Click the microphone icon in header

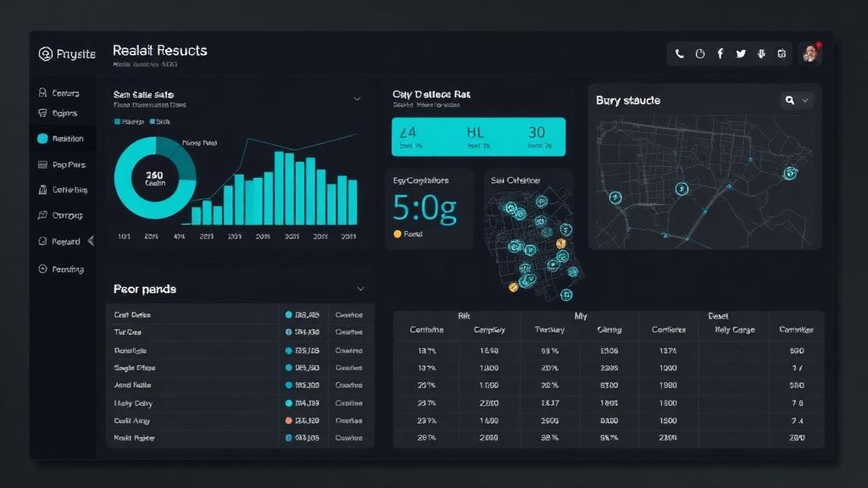[761, 53]
